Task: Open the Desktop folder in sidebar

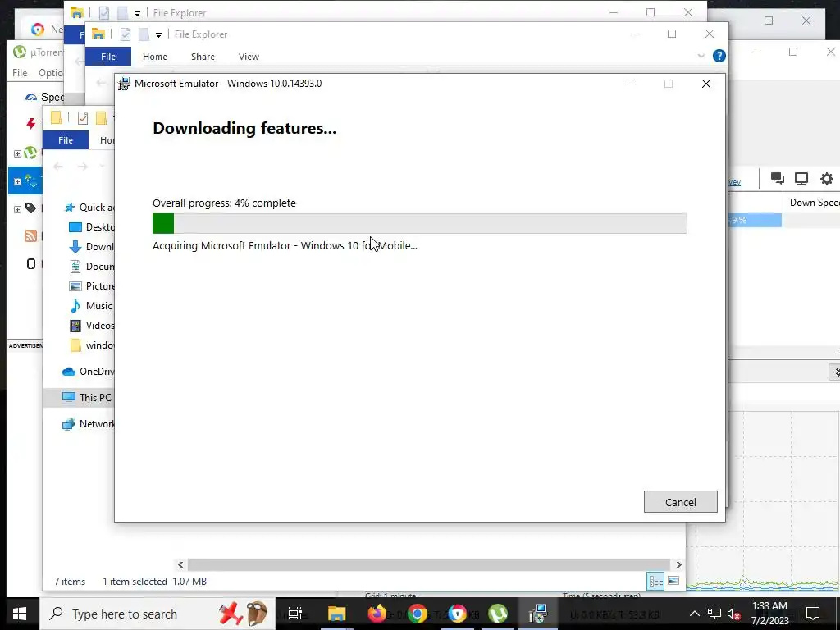Action: coord(92,227)
